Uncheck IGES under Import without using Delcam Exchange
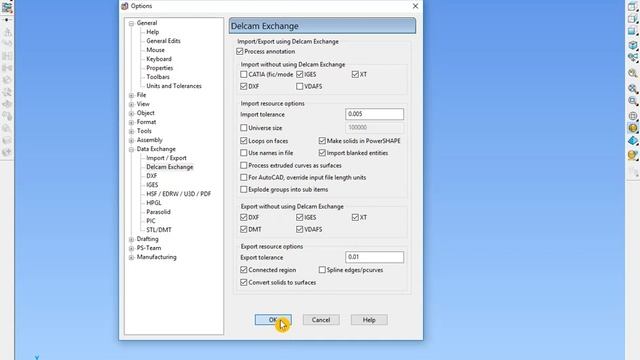The image size is (640, 360). [300, 74]
